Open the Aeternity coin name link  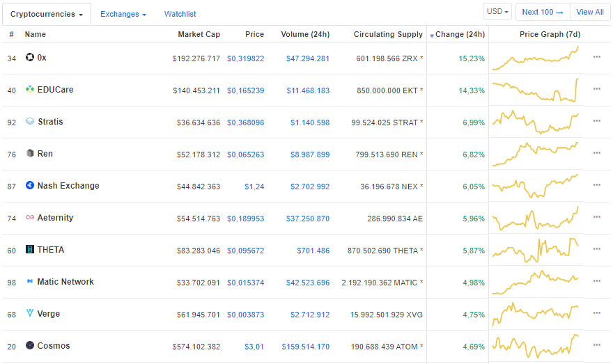coord(55,218)
